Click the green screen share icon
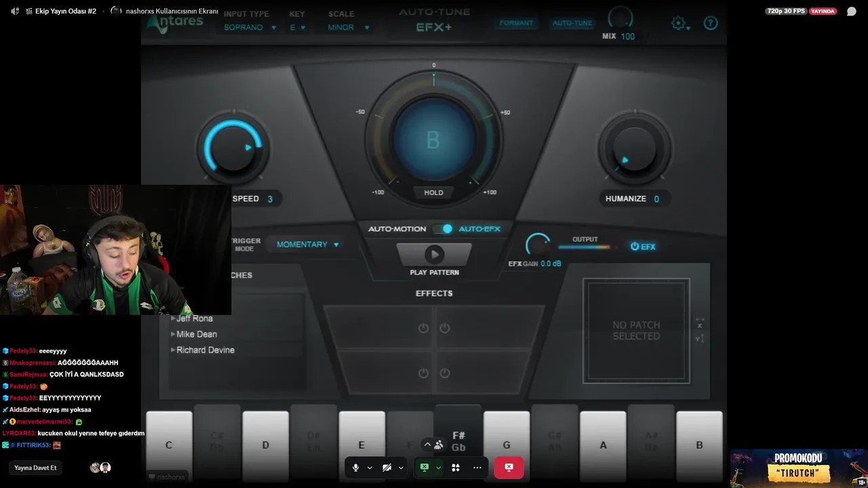Screen dimensions: 868x488 pyautogui.click(x=425, y=468)
